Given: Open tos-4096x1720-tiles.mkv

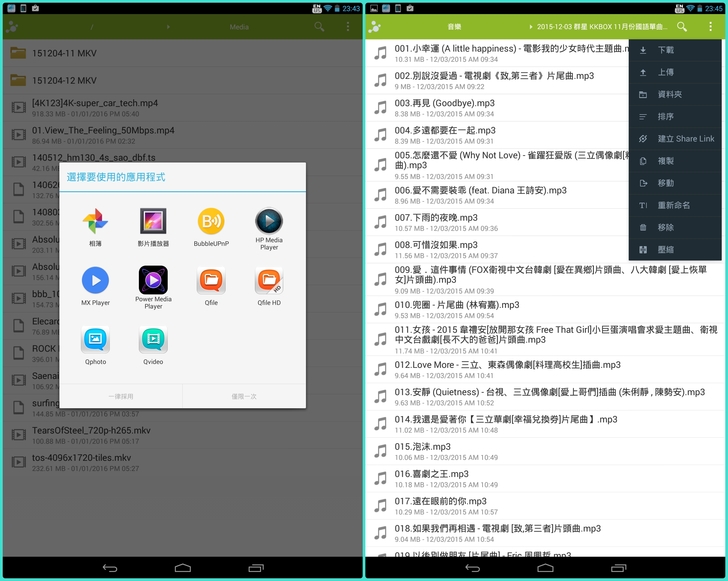Looking at the screenshot, I should [x=182, y=463].
